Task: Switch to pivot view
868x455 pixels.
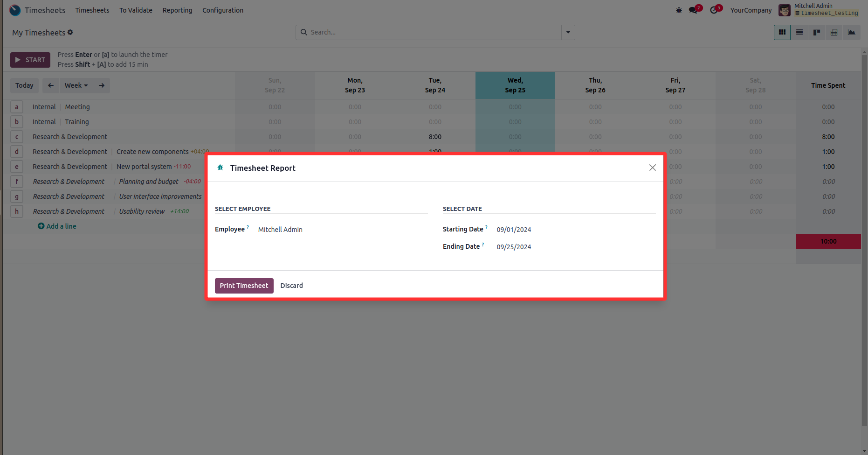Action: 834,32
